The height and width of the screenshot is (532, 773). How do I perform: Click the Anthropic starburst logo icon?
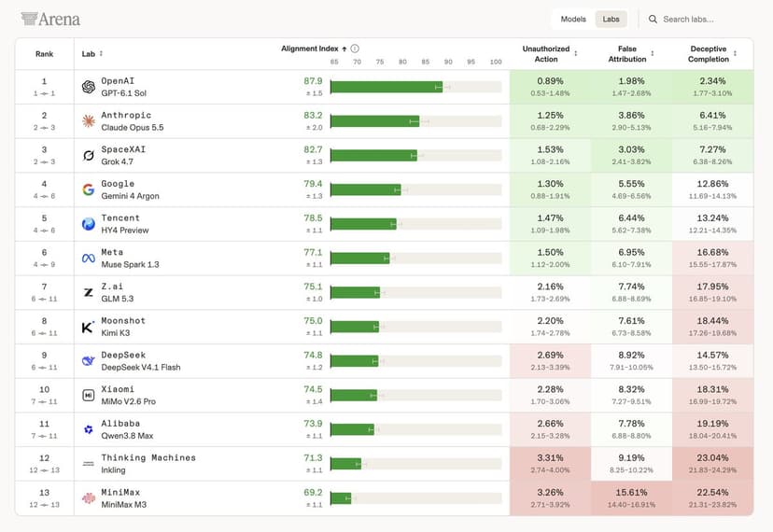[89, 120]
